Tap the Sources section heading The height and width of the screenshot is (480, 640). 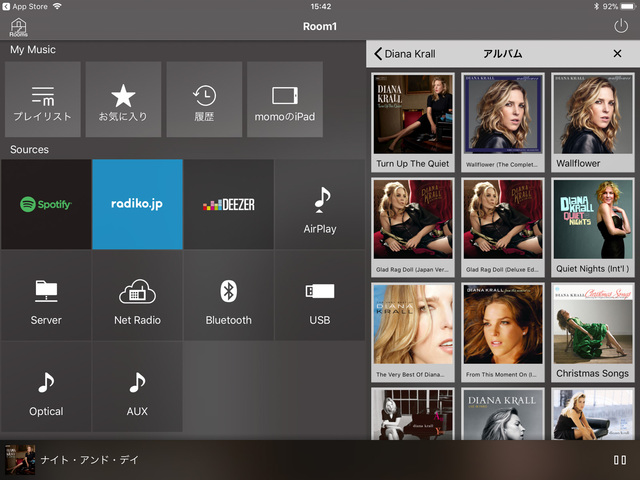[29, 149]
